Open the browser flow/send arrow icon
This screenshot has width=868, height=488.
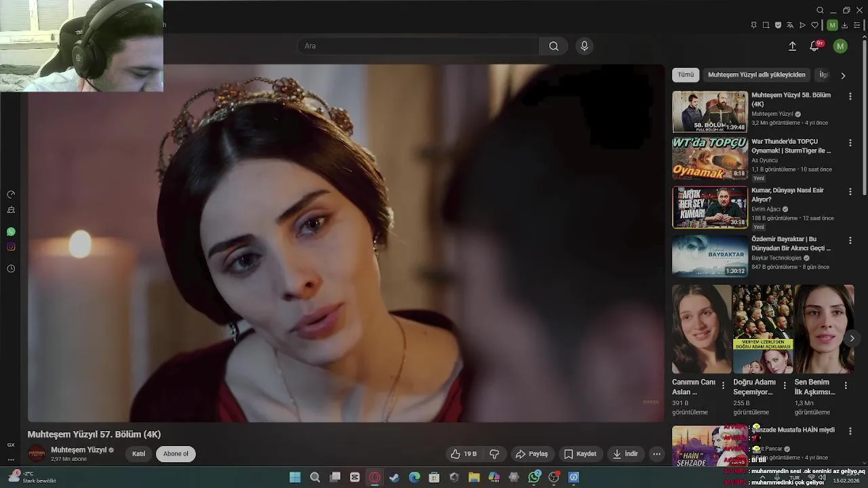coord(802,25)
